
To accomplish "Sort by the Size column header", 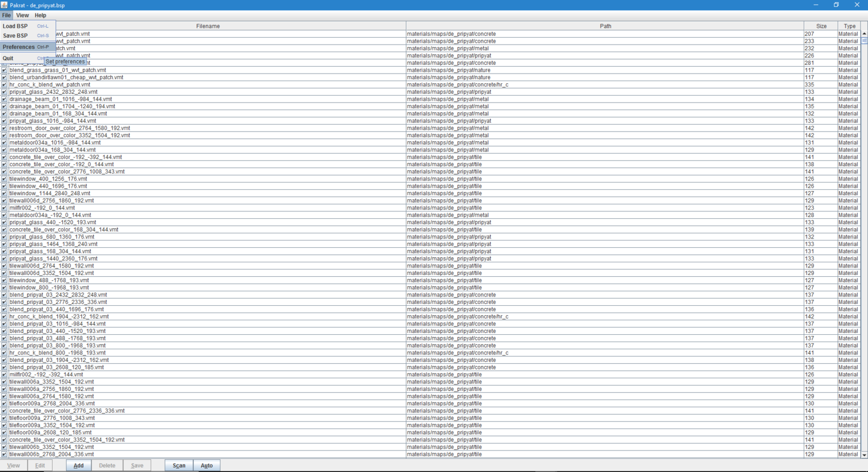I will coord(821,26).
